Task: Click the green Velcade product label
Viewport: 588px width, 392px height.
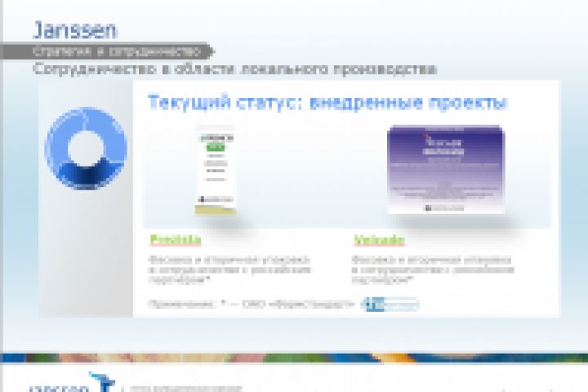Action: [x=380, y=240]
